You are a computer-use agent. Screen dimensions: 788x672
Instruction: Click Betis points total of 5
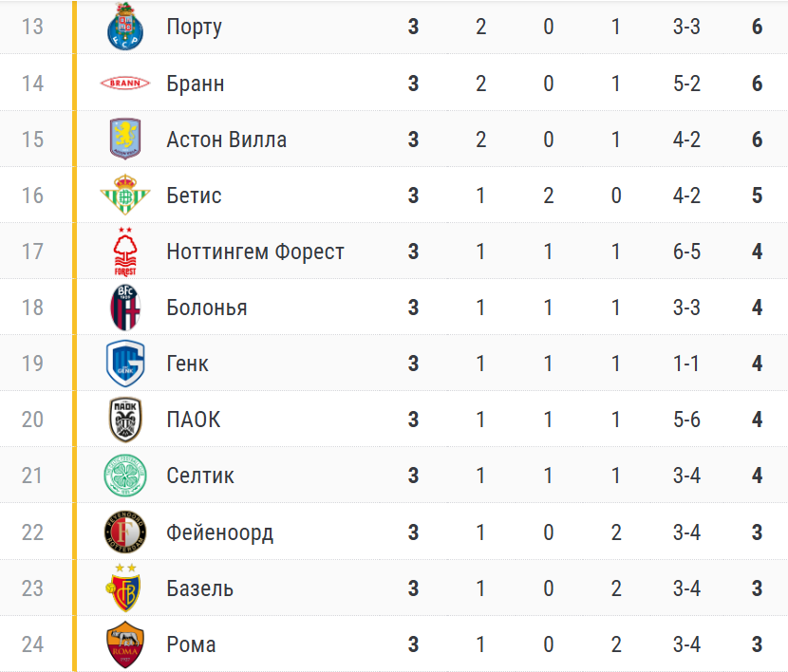(x=757, y=196)
